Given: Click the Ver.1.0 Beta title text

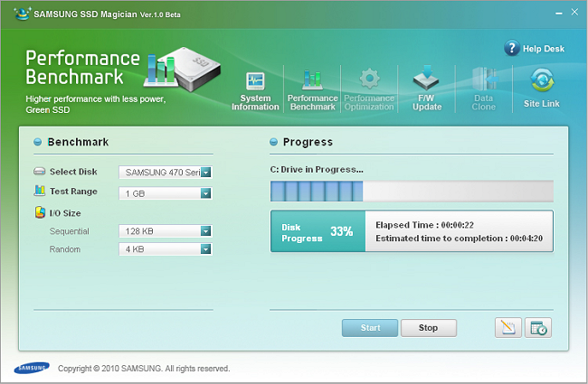Looking at the screenshot, I should [x=160, y=14].
